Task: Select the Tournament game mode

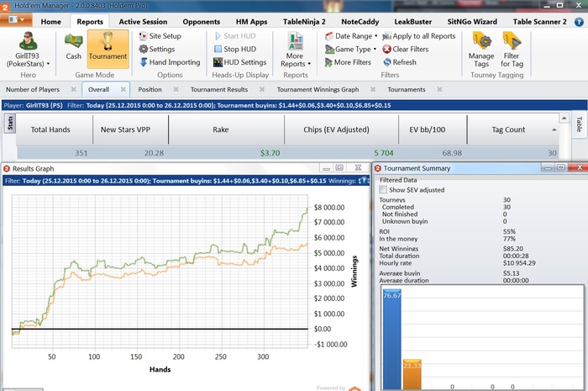Action: click(x=108, y=47)
